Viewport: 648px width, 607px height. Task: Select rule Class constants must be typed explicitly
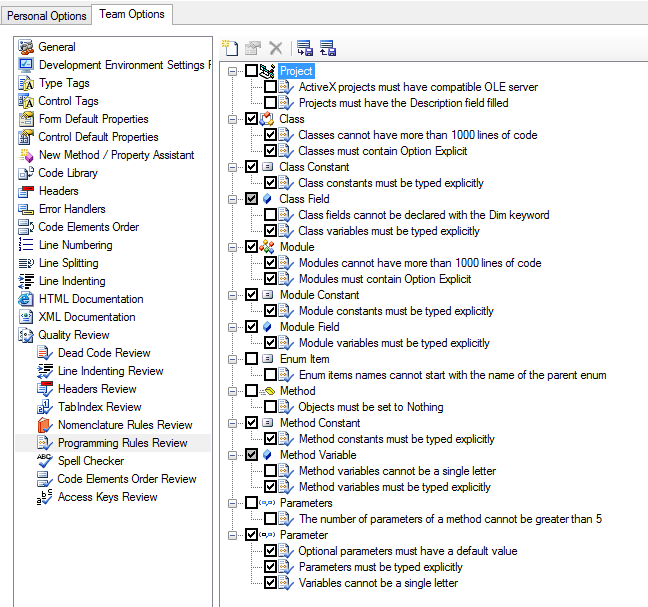[391, 183]
